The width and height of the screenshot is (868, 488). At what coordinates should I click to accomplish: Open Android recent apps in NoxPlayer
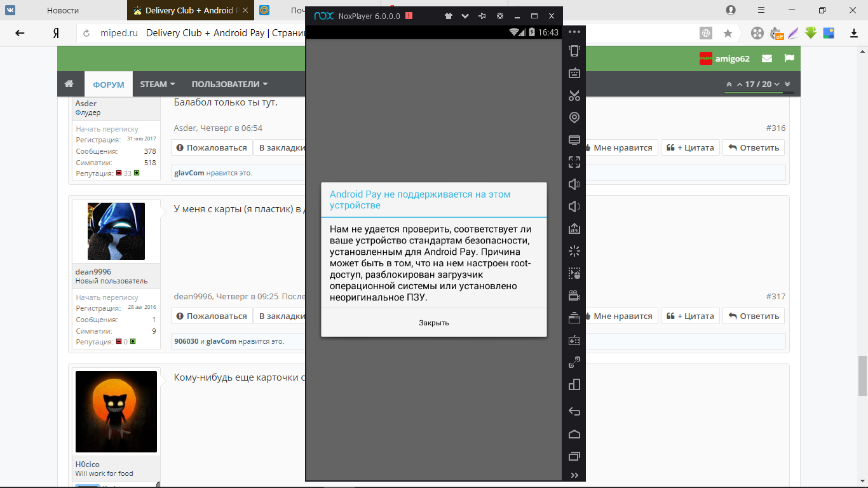pyautogui.click(x=574, y=456)
